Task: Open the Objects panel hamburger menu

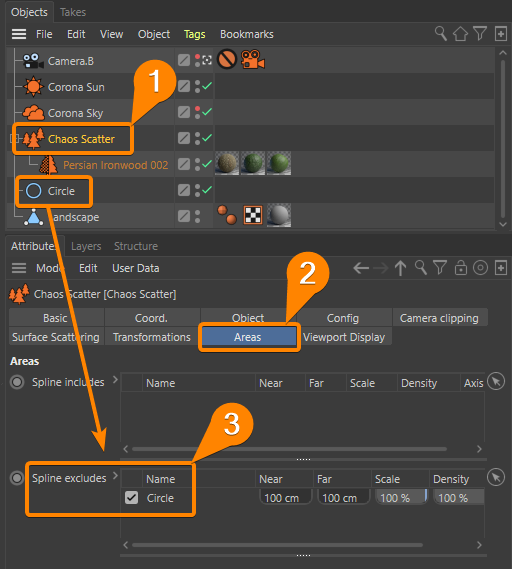Action: (19, 34)
